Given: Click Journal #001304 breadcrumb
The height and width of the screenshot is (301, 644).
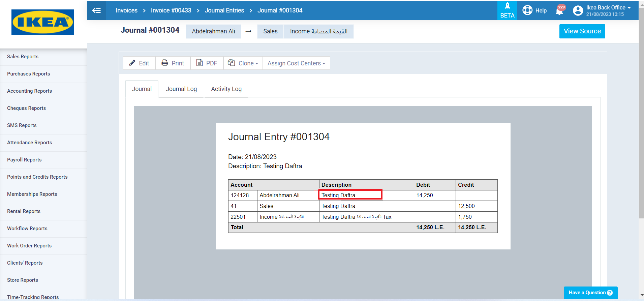Looking at the screenshot, I should [280, 10].
